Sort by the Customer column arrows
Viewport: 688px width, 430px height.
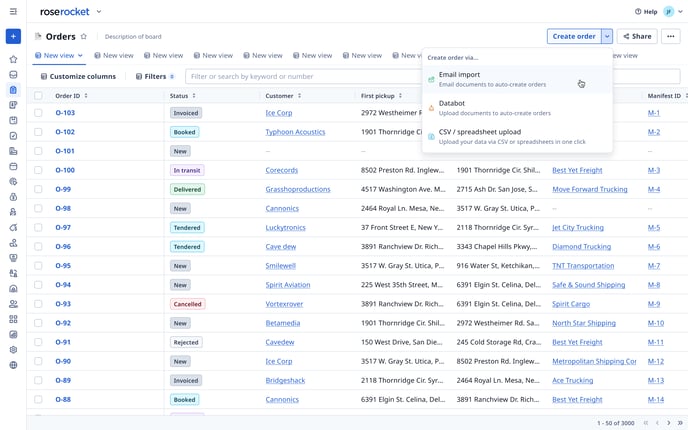(x=299, y=96)
